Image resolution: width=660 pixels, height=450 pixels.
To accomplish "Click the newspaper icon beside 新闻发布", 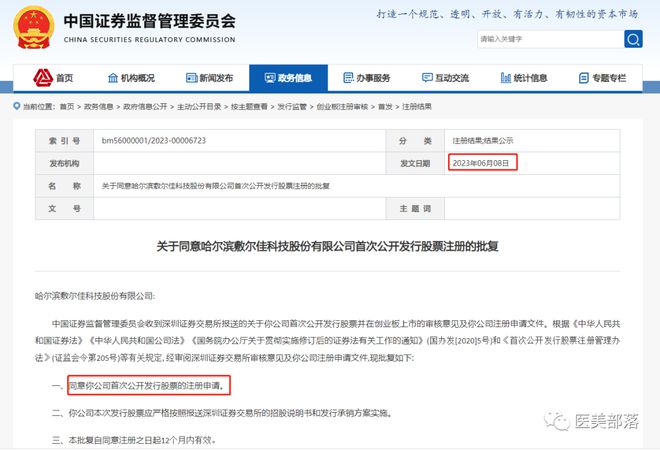I will (x=192, y=78).
